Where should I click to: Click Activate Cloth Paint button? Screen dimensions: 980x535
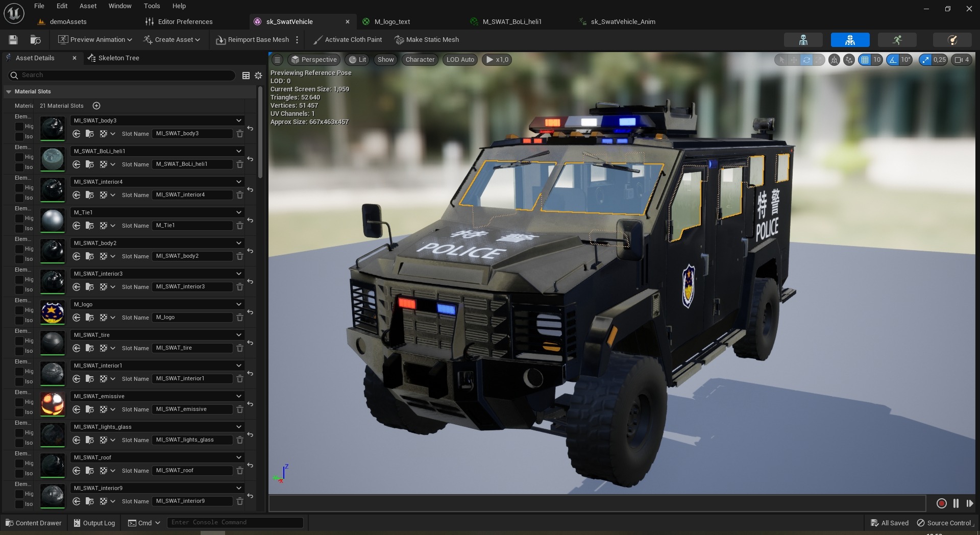click(x=347, y=40)
